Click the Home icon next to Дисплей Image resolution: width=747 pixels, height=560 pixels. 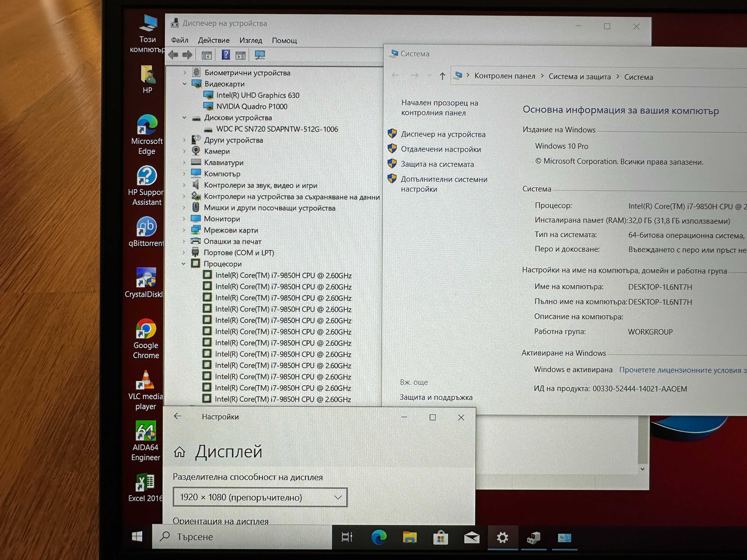click(179, 452)
